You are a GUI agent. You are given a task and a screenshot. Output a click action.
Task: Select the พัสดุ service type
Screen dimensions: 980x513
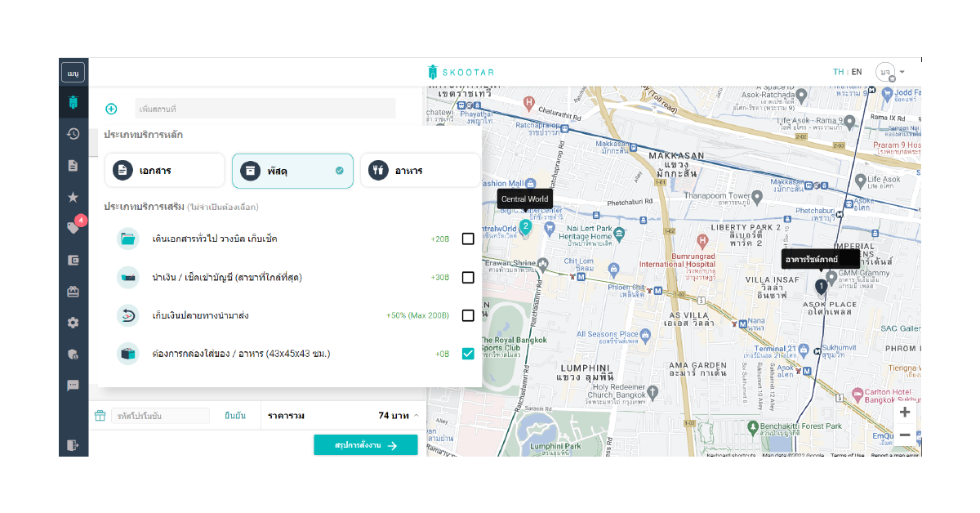pos(292,171)
